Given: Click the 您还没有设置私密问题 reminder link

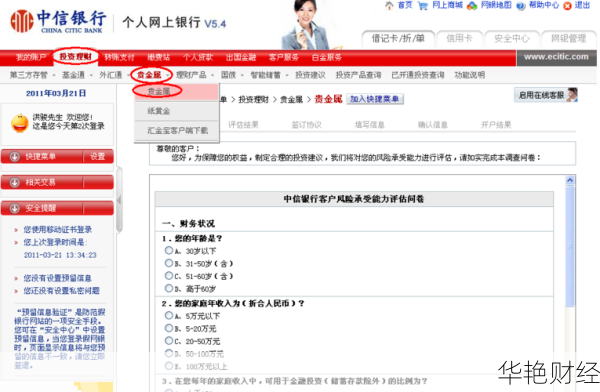Looking at the screenshot, I should [x=62, y=291].
